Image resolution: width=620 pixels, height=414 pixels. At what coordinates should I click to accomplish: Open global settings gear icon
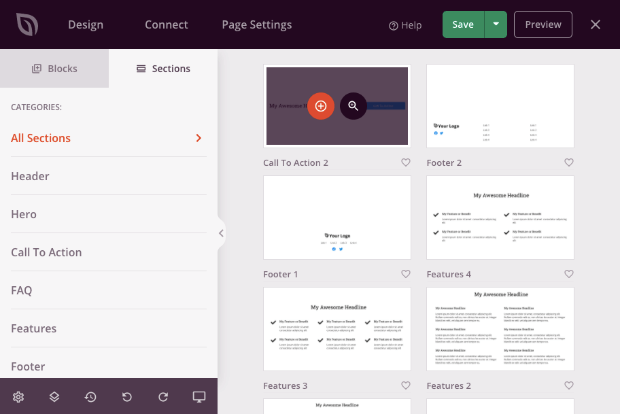pos(18,397)
